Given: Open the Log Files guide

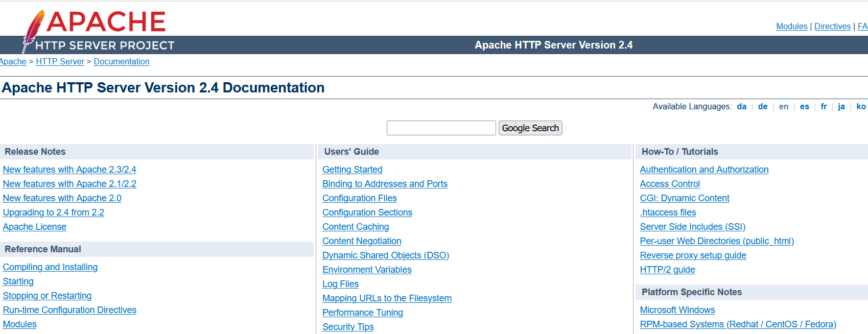Looking at the screenshot, I should click(x=341, y=284).
